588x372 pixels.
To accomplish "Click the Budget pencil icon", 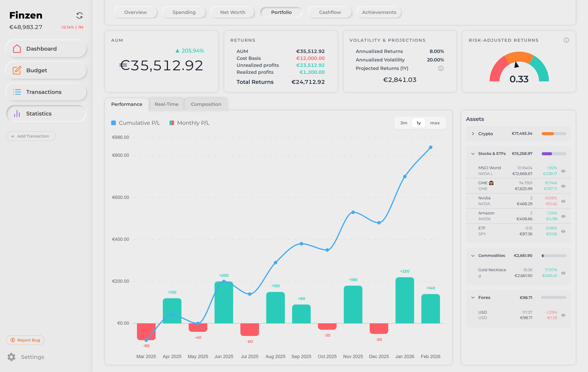I will coord(17,70).
